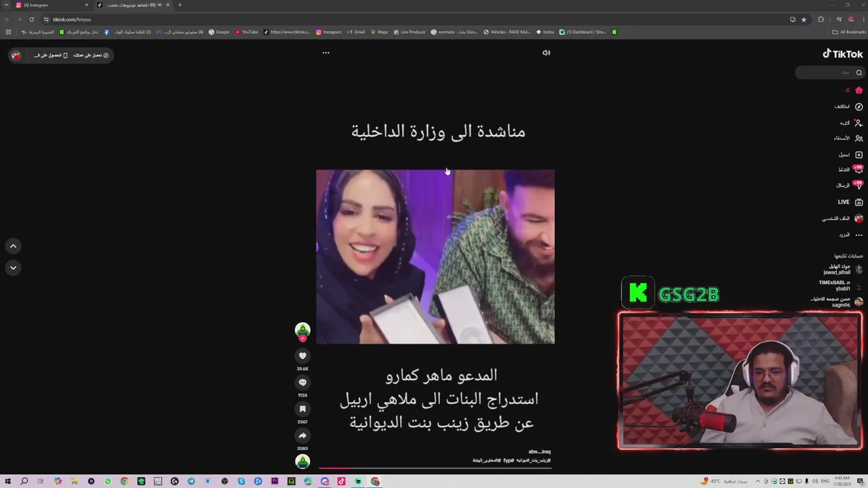Open Friends (الأصدقاء) in sidebar
Image resolution: width=868 pixels, height=488 pixels.
(x=848, y=138)
